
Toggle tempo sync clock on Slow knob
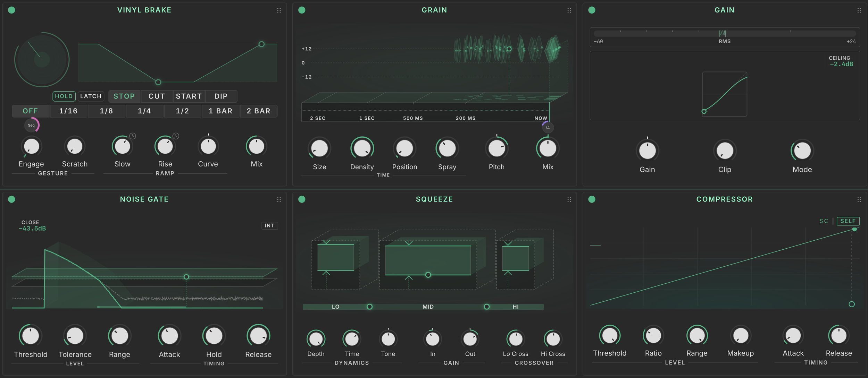(x=133, y=136)
